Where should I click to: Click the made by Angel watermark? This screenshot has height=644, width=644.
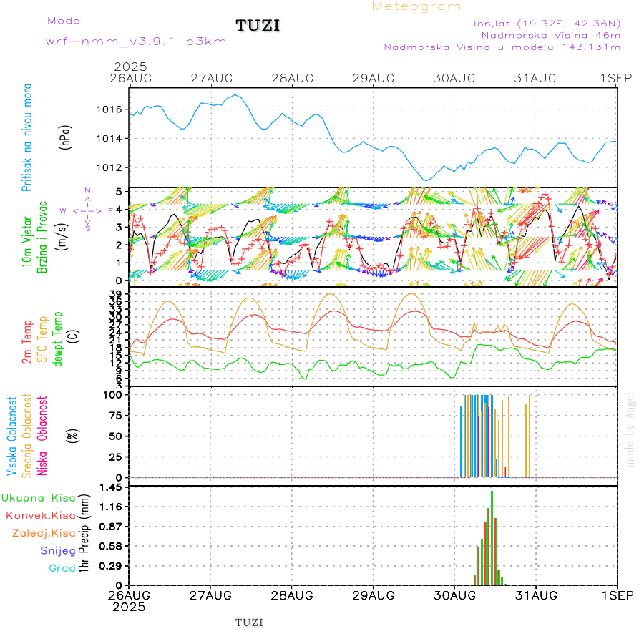(630, 428)
